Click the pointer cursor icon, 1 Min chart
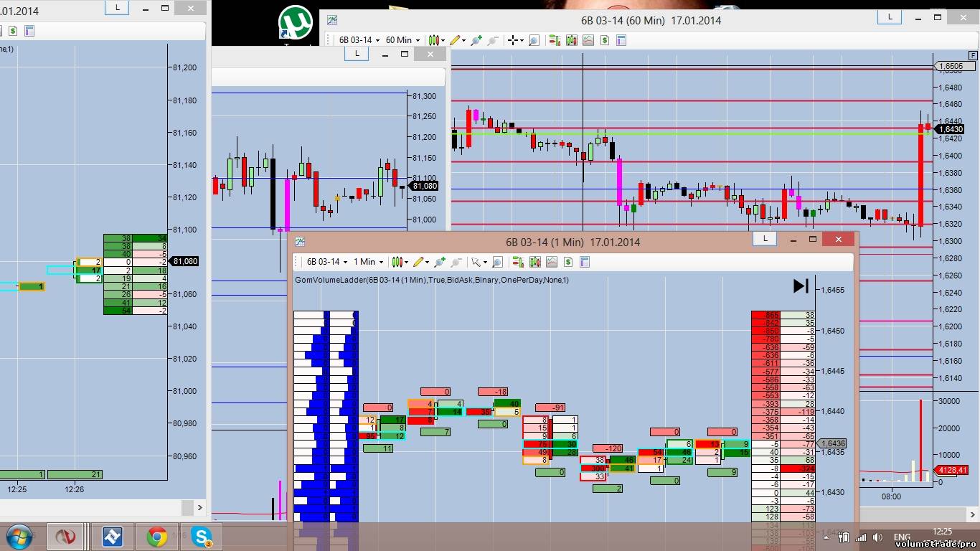This screenshot has width=980, height=551. click(475, 262)
